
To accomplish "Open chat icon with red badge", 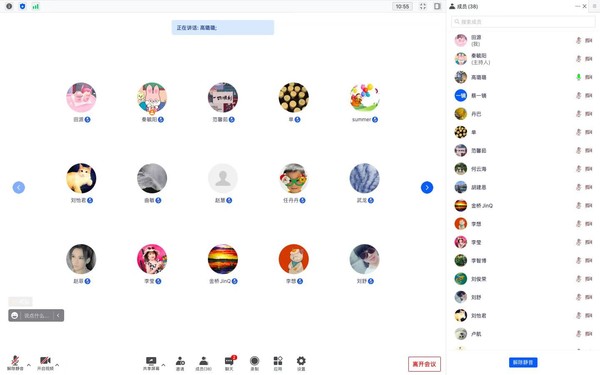I will coord(229,363).
